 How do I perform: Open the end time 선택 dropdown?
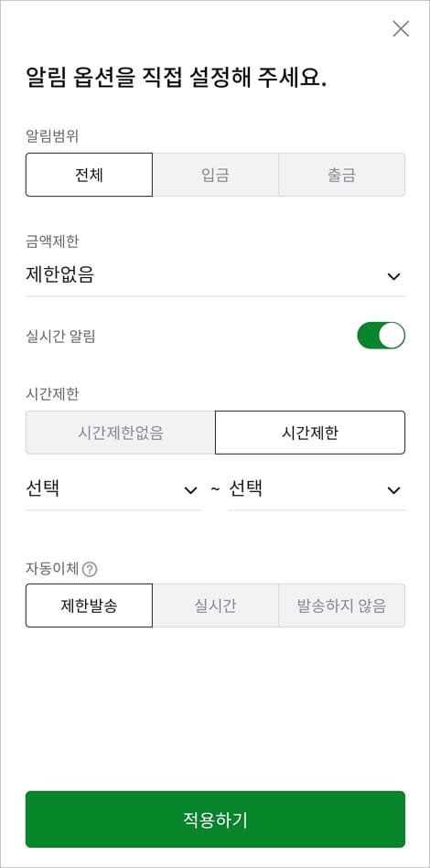pyautogui.click(x=317, y=490)
